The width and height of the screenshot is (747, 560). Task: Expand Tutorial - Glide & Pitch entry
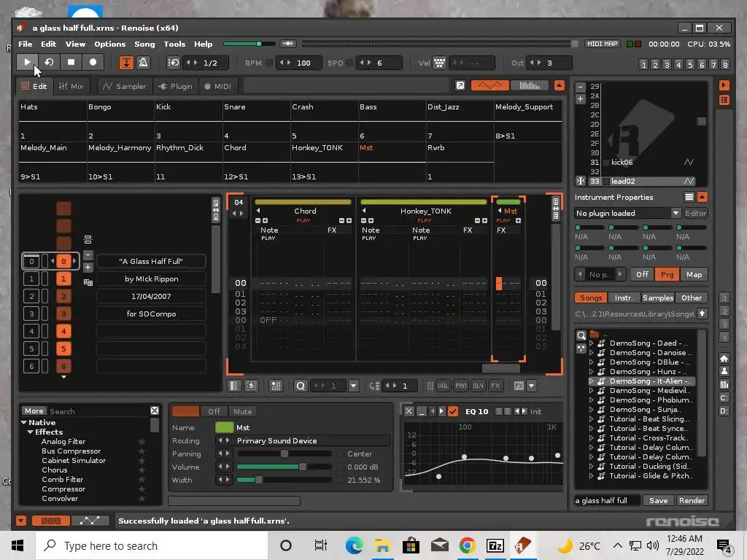591,475
